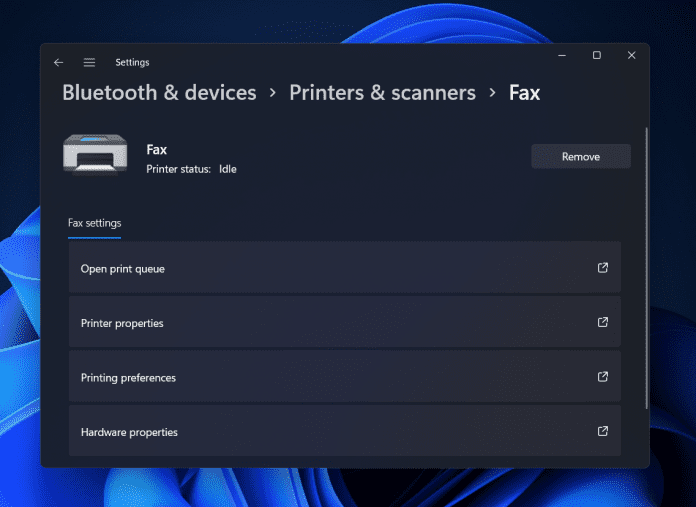Image resolution: width=696 pixels, height=507 pixels.
Task: Go back using the back arrow
Action: pos(59,62)
